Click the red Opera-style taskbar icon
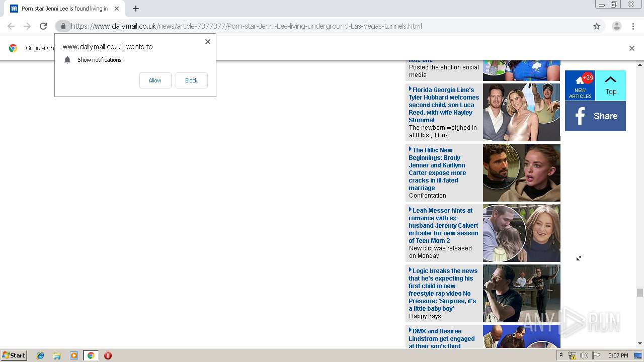 [x=108, y=355]
